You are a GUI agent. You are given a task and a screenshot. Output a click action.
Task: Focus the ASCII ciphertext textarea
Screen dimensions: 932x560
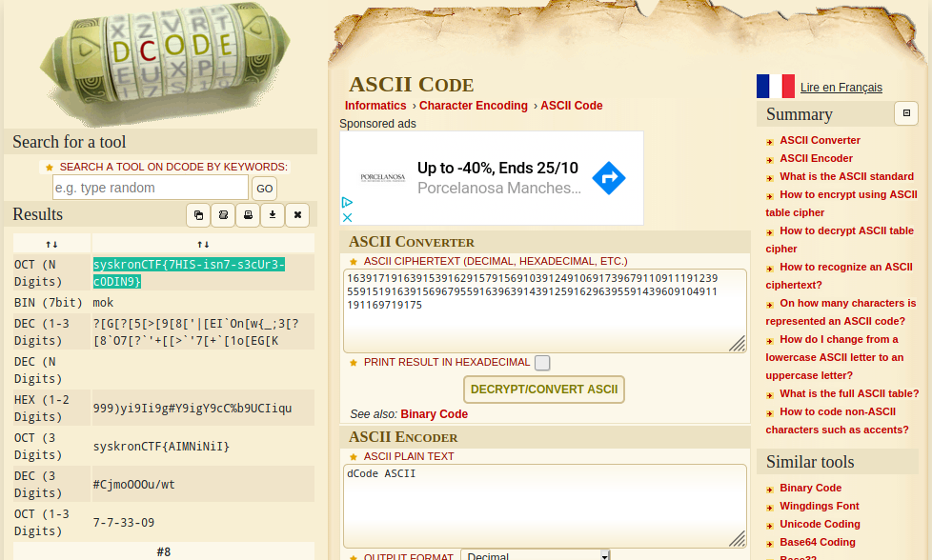tap(544, 310)
